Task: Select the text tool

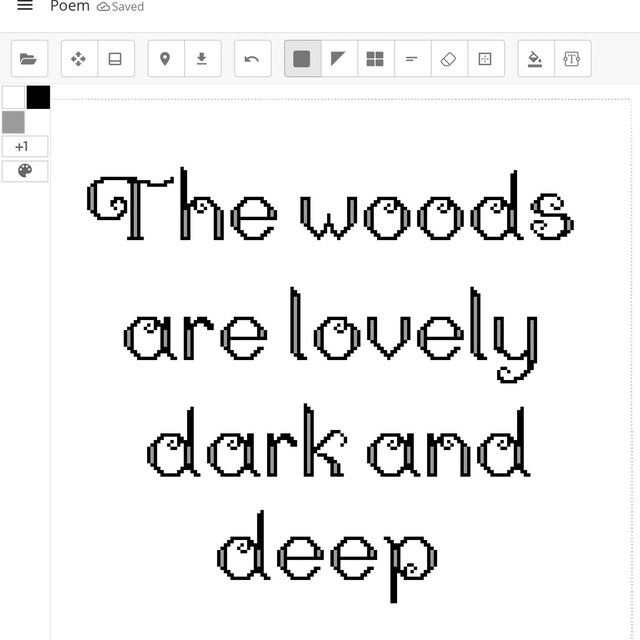Action: [573, 59]
